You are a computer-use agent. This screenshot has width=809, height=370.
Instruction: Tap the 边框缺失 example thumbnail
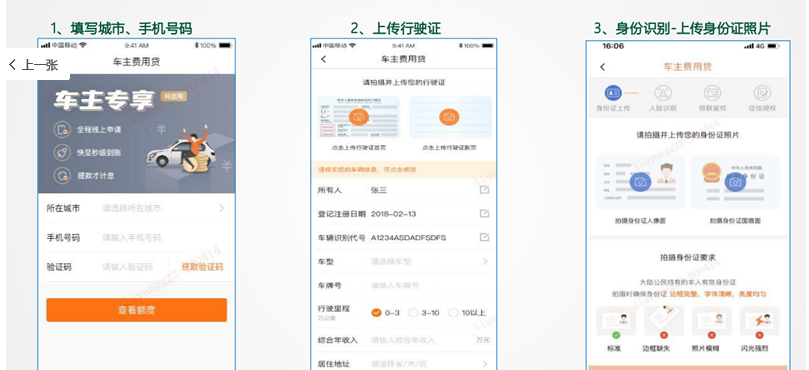click(664, 320)
